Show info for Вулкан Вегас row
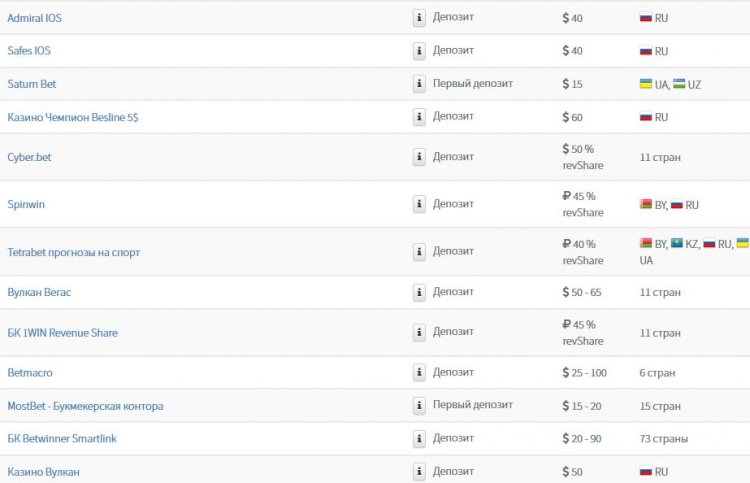The height and width of the screenshot is (483, 750). [419, 293]
